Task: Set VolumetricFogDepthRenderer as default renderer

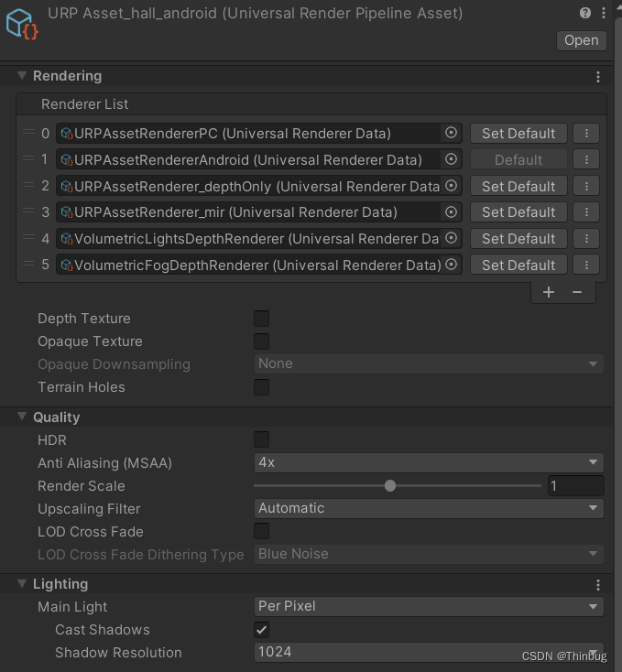Action: coord(518,265)
